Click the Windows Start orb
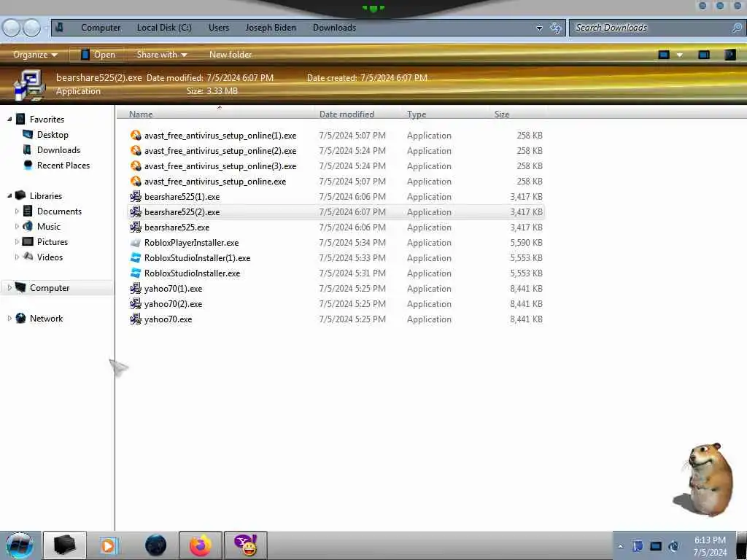 (x=20, y=545)
